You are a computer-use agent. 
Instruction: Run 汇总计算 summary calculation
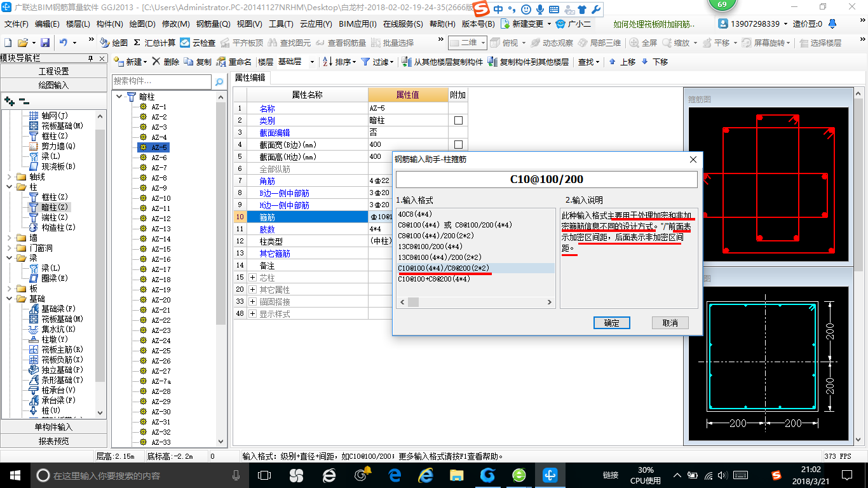pyautogui.click(x=154, y=43)
